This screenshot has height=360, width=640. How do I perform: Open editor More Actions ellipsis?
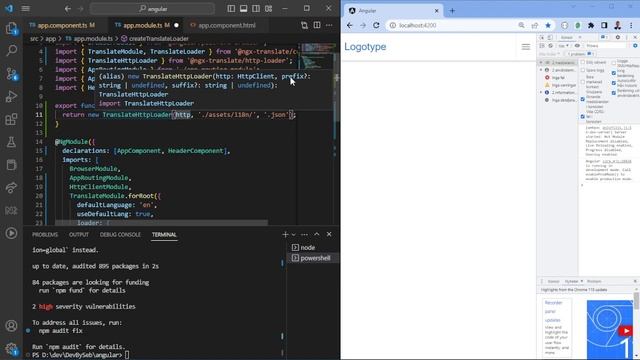point(329,25)
